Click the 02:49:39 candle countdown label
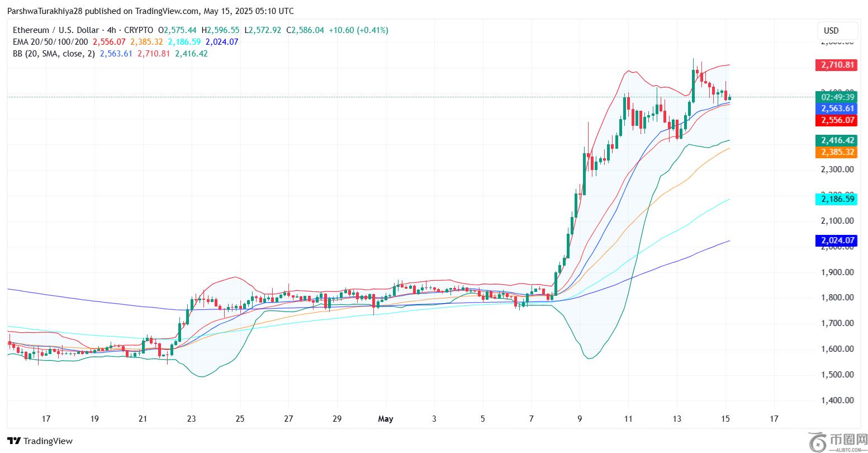Viewport: 868px width, 453px height. (x=836, y=97)
